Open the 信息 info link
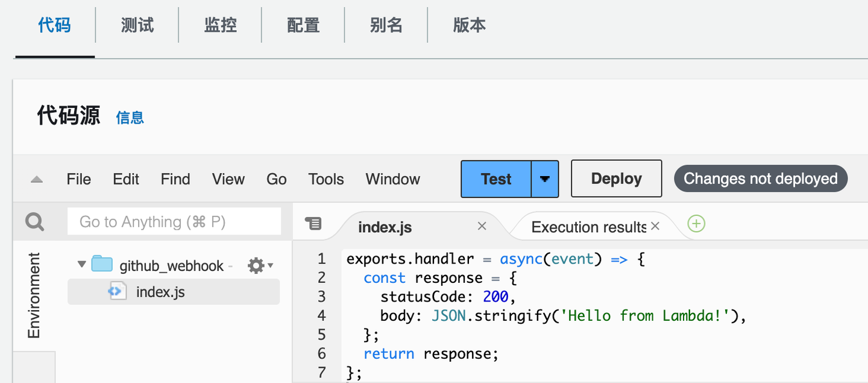868x383 pixels. point(130,118)
